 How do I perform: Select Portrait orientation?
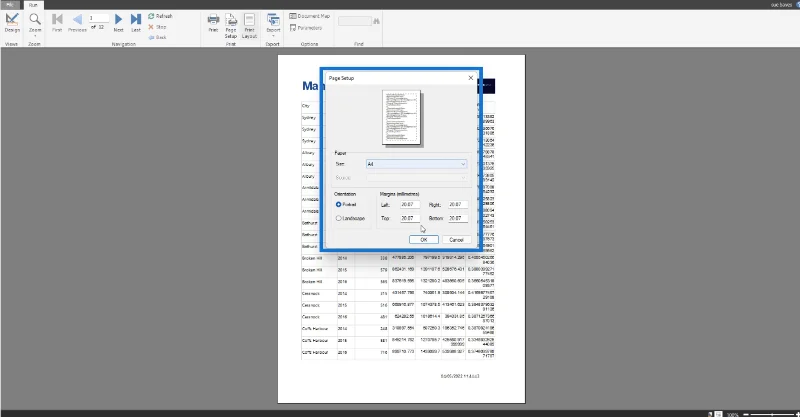pyautogui.click(x=346, y=204)
